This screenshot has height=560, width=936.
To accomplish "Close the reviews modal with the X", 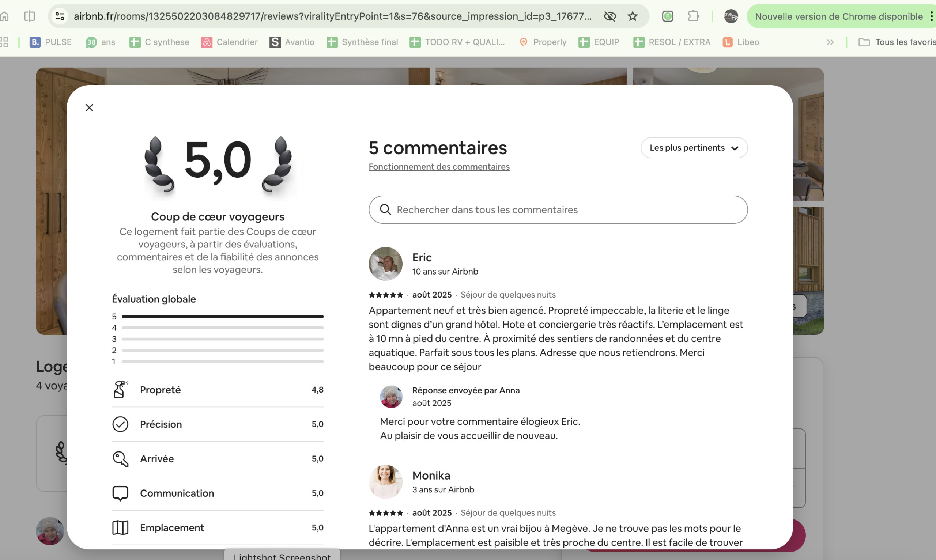I will (x=89, y=107).
